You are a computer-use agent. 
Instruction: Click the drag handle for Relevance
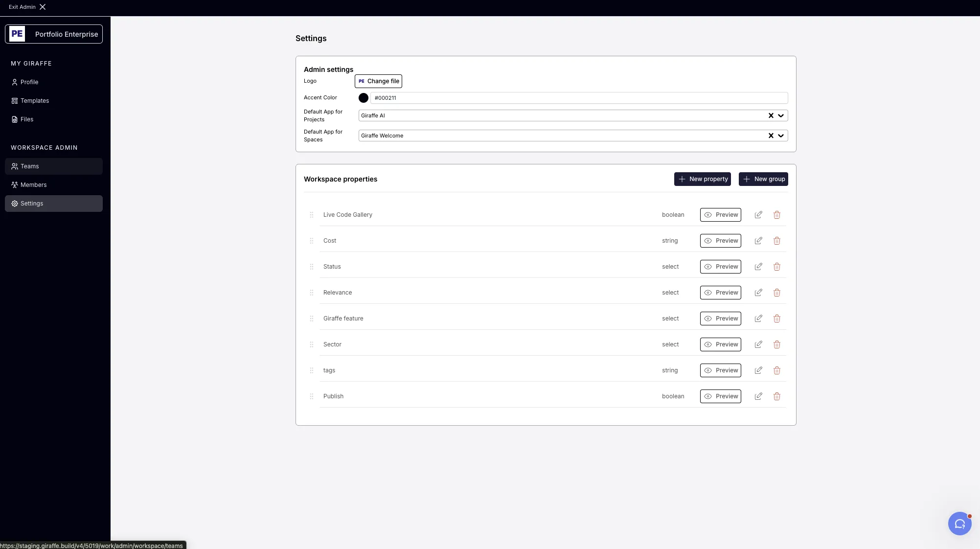pyautogui.click(x=312, y=293)
